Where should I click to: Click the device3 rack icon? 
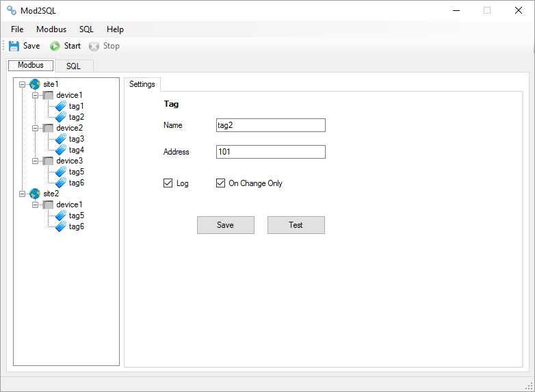coord(48,161)
